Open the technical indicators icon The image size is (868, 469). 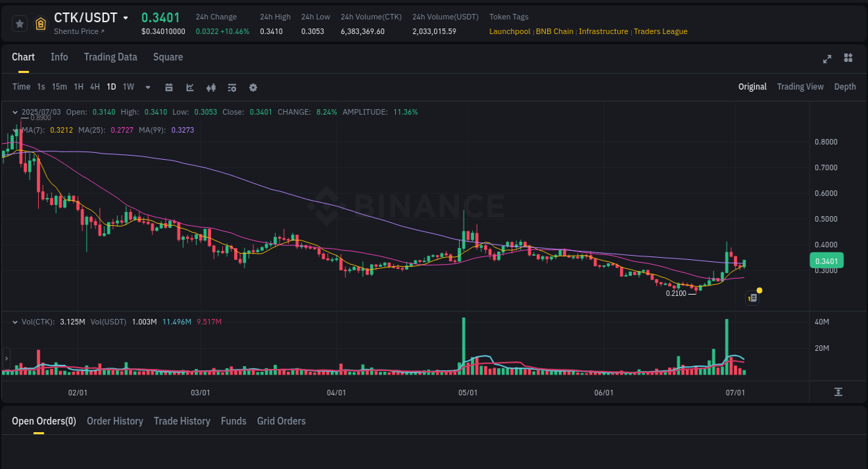[x=211, y=87]
